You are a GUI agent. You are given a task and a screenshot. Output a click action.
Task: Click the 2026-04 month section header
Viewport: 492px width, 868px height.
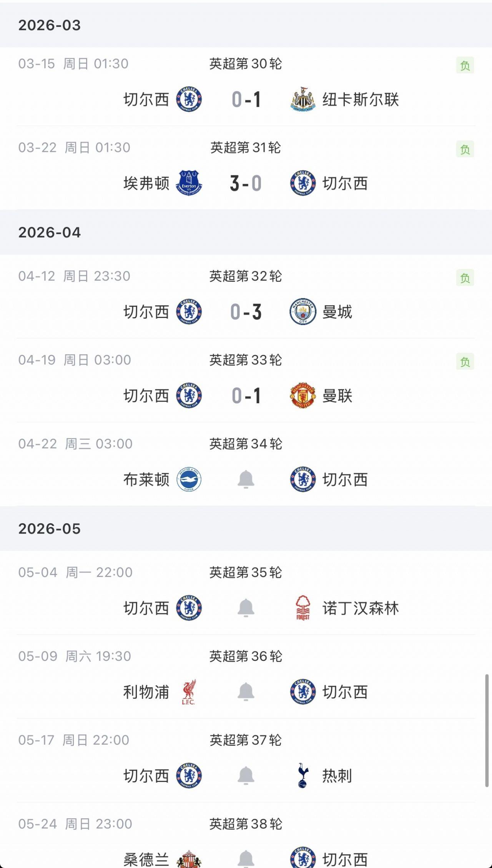(50, 233)
